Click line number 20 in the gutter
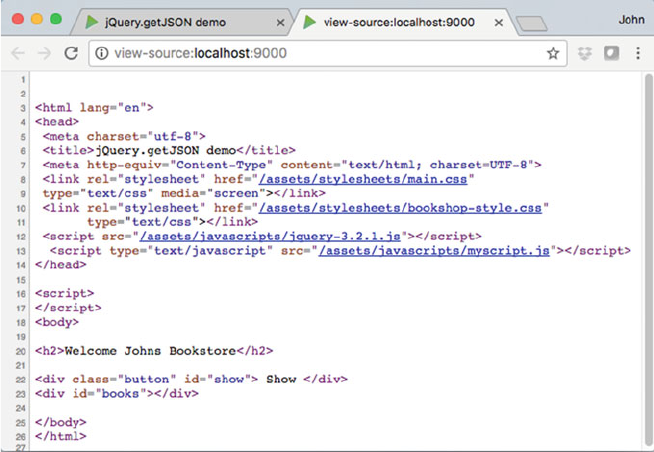654x452 pixels. tap(21, 351)
